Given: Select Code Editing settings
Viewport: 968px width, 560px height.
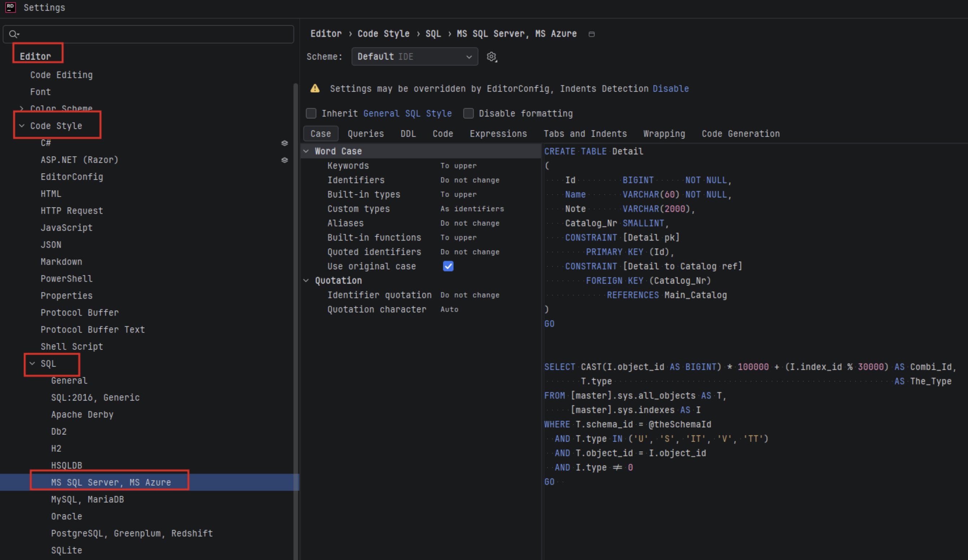Looking at the screenshot, I should click(61, 75).
